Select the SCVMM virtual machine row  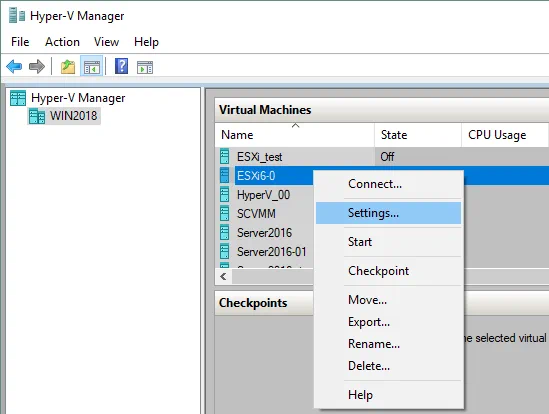(x=264, y=213)
